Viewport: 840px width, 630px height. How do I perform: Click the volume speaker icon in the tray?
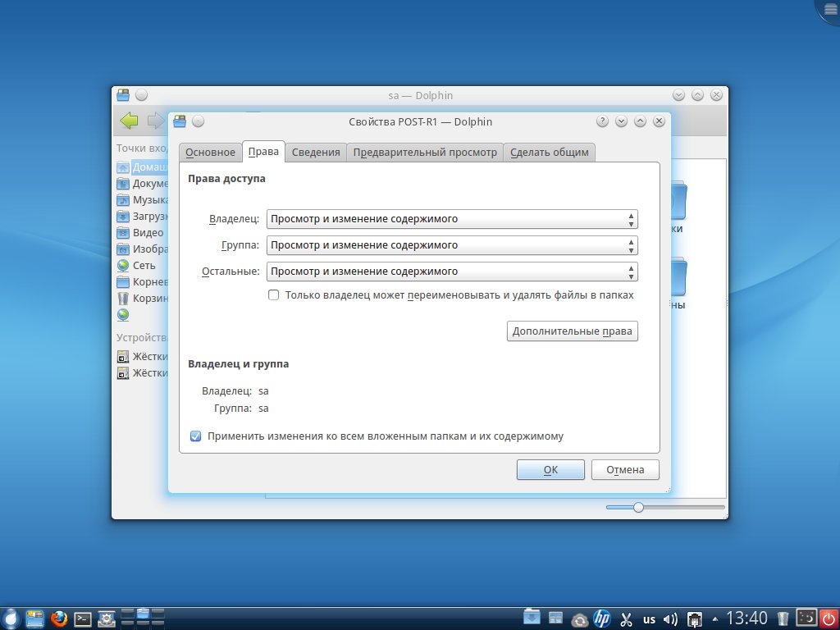670,620
